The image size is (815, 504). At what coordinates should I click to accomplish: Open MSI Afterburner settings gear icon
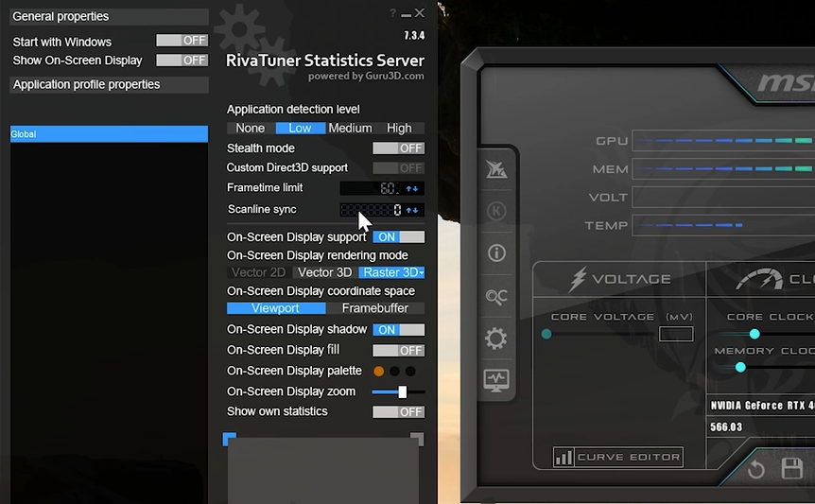pyautogui.click(x=495, y=339)
